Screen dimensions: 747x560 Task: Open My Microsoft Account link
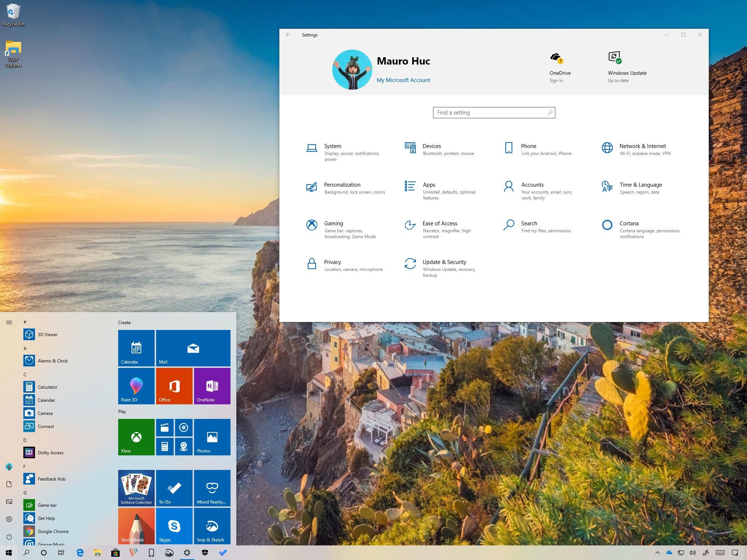[x=403, y=80]
